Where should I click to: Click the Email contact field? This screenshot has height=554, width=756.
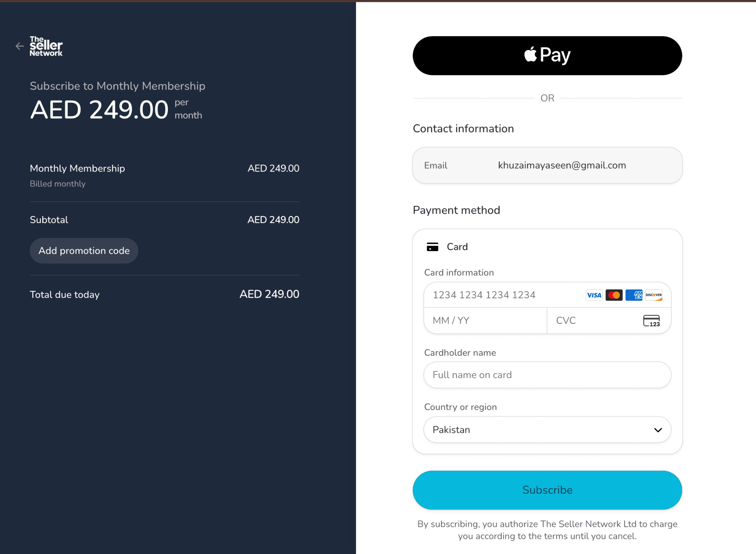point(547,165)
